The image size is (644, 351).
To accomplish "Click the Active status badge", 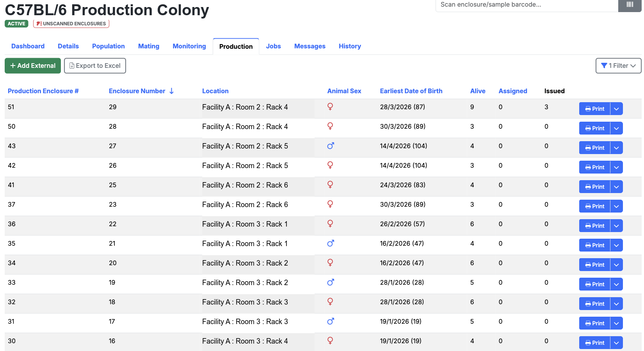I will [16, 24].
